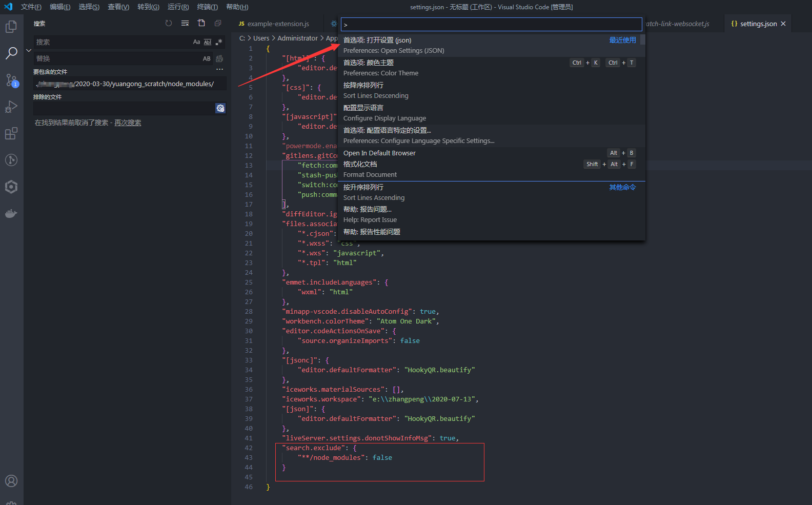
Task: Click the 再次搜索 link
Action: (x=128, y=123)
